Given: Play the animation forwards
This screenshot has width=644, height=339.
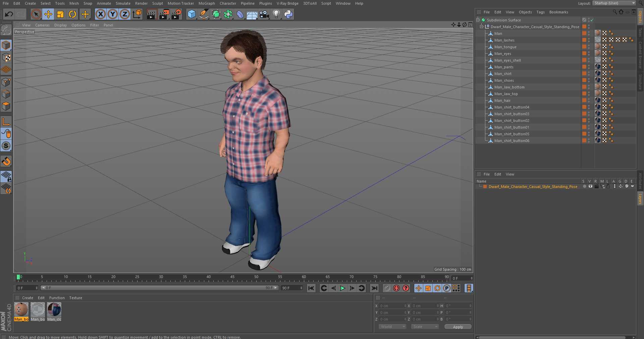Looking at the screenshot, I should point(342,288).
